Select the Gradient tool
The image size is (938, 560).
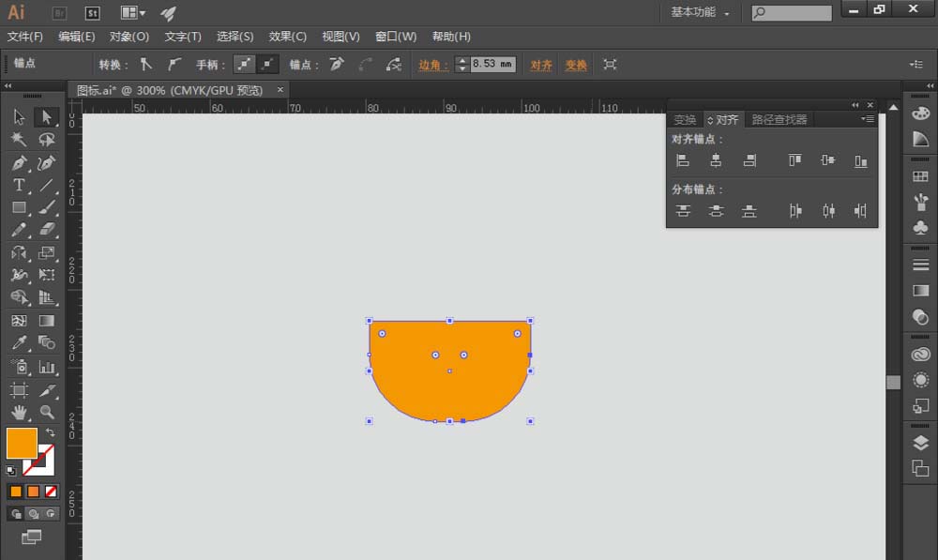[x=46, y=321]
